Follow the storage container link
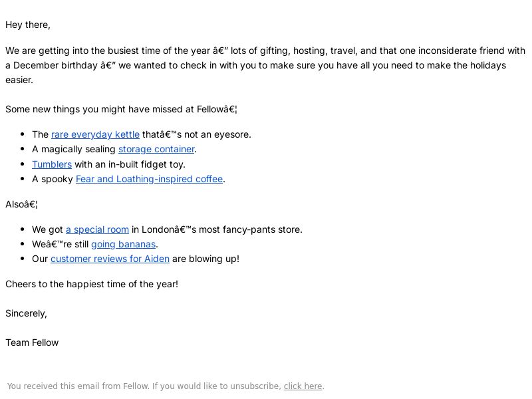Screen dimensions: 532x399 click(156, 149)
